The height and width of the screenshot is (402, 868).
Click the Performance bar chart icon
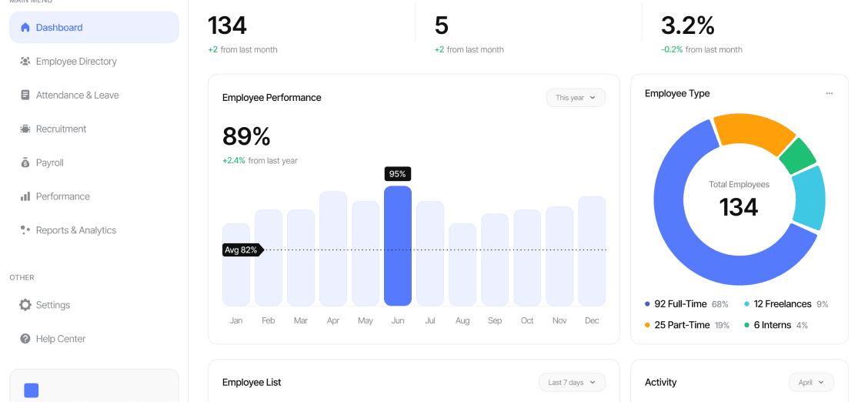click(x=25, y=197)
